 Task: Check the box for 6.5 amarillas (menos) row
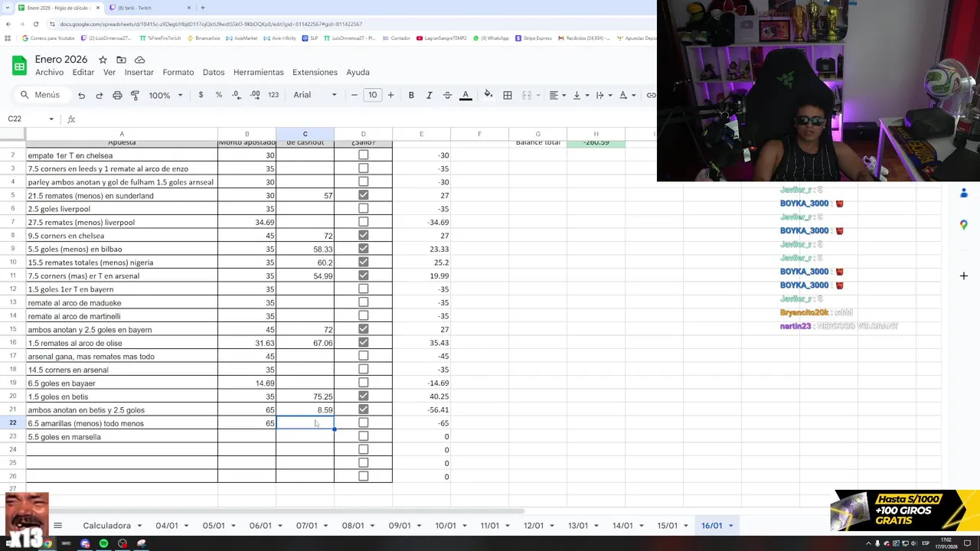(x=364, y=423)
